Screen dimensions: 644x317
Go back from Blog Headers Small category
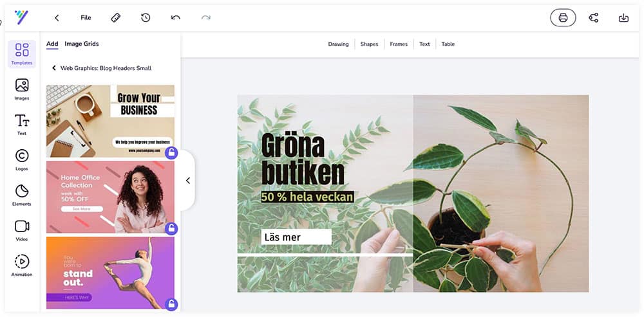click(x=54, y=68)
